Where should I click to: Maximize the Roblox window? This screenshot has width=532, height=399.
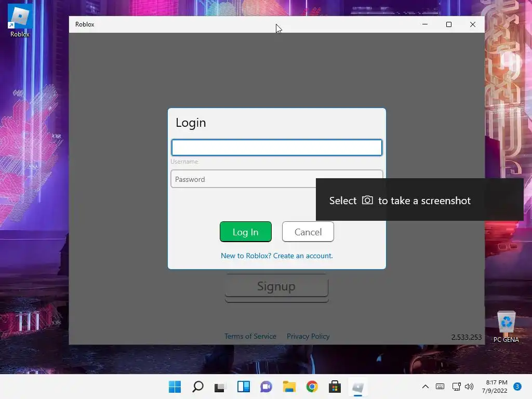(x=448, y=24)
